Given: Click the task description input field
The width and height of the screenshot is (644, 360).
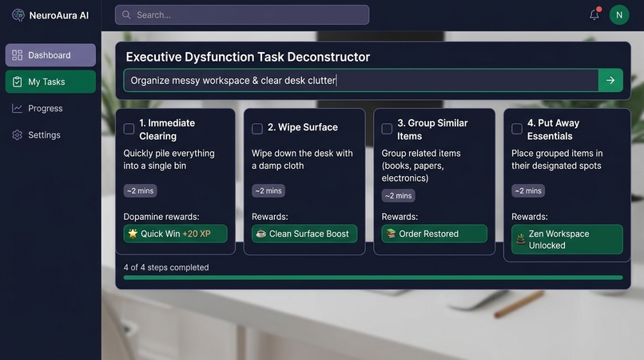Looking at the screenshot, I should (360, 80).
